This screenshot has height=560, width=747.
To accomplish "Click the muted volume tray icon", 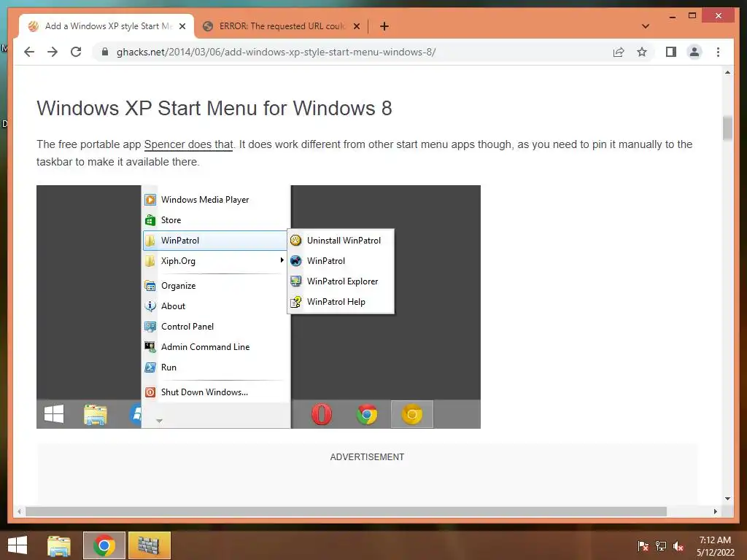I will click(x=678, y=545).
